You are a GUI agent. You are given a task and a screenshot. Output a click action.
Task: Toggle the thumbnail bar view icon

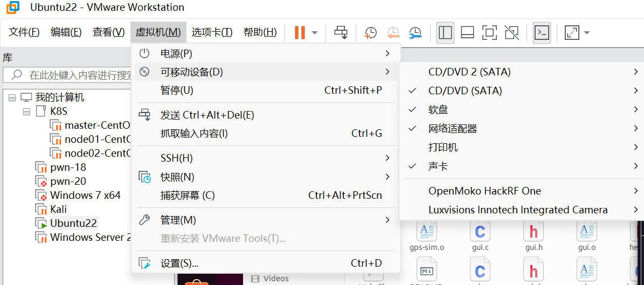(467, 32)
